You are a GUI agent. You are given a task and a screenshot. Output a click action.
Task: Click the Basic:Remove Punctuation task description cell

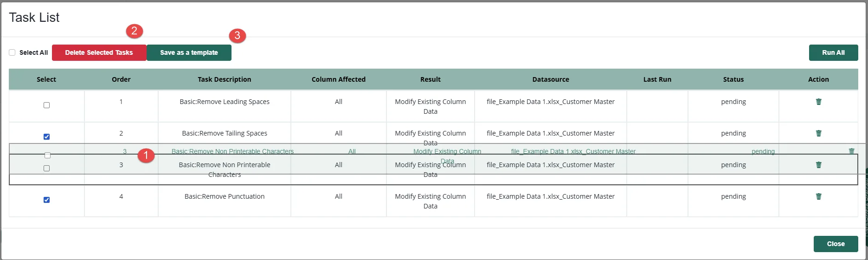[x=224, y=196]
